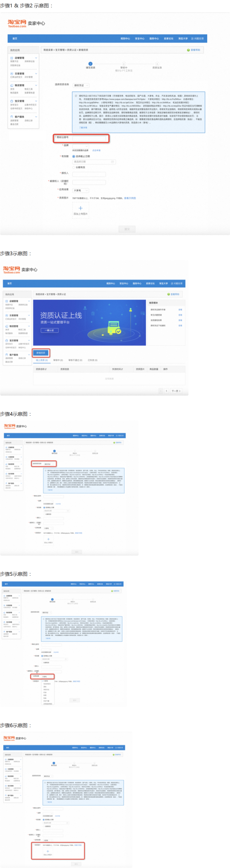The height and width of the screenshot is (868, 230).
Task: Click 店铺管理 icon in step 3 sidebar
Action: [x=7, y=301]
